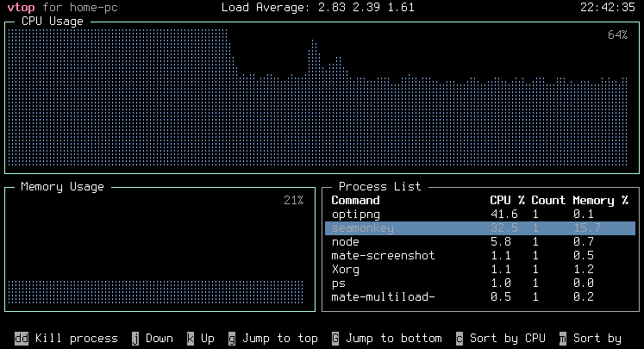
Task: Click the k key hint for Up
Action: tap(191, 339)
